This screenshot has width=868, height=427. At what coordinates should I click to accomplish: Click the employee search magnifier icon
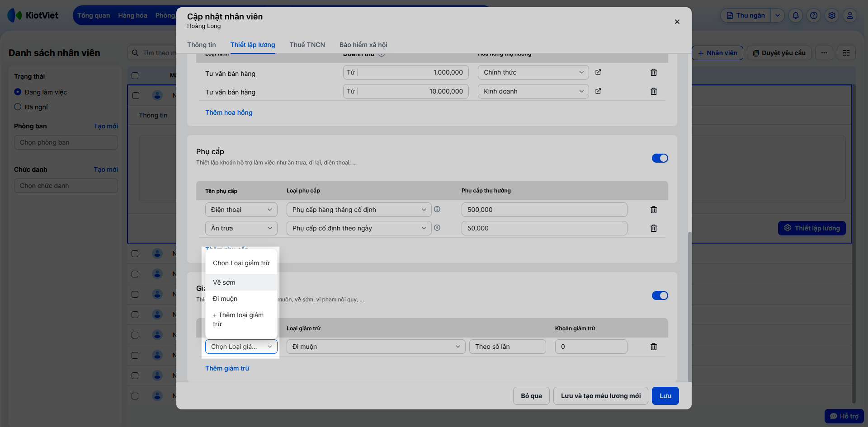tap(135, 53)
